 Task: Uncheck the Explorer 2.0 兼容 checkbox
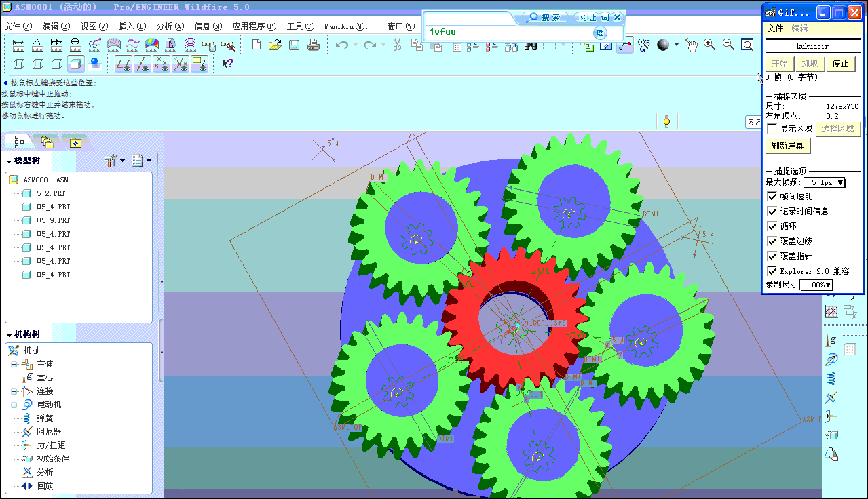point(772,271)
